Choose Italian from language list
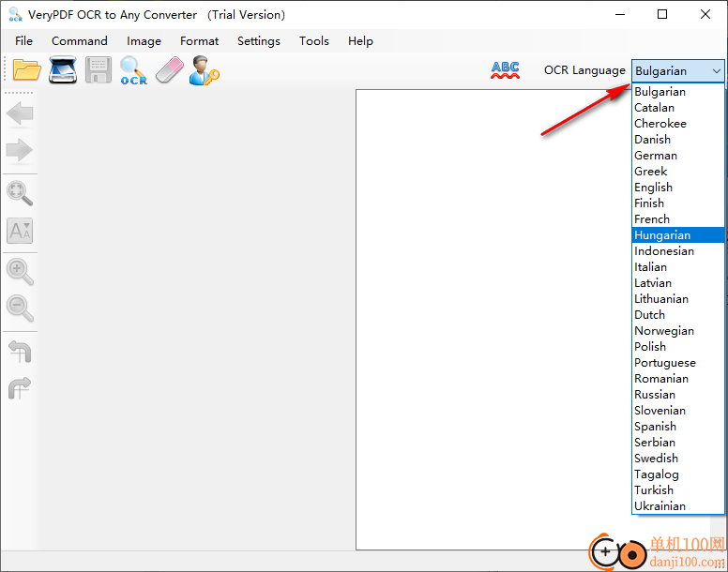Viewport: 728px width, 572px height. click(x=678, y=266)
